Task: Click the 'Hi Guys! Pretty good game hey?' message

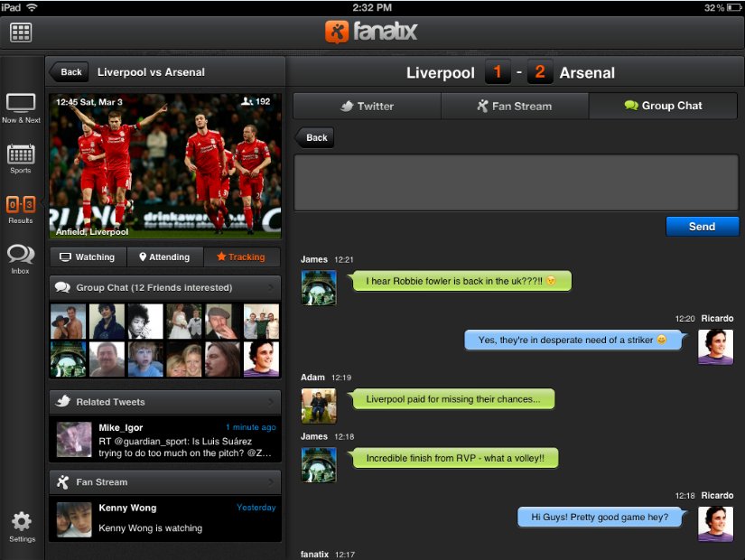Action: 601,518
